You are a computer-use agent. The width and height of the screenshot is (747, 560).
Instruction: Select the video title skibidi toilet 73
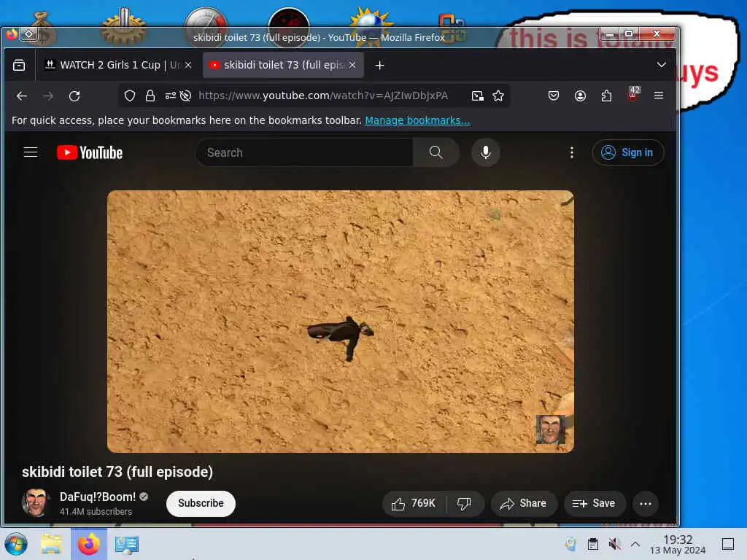[x=117, y=472]
